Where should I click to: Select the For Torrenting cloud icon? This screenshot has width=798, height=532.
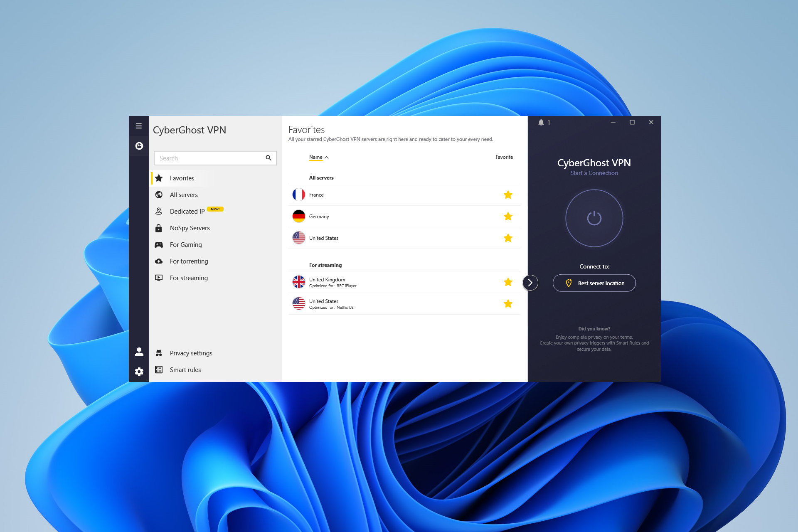(x=160, y=261)
